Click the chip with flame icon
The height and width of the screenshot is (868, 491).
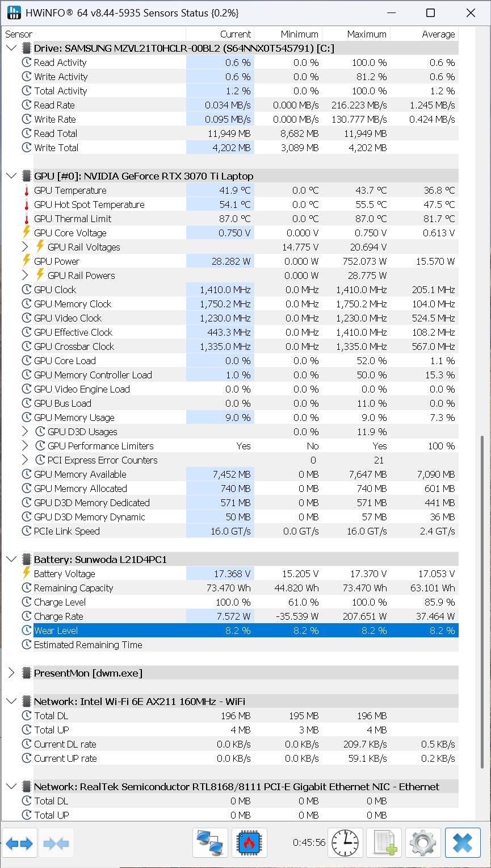(x=247, y=843)
